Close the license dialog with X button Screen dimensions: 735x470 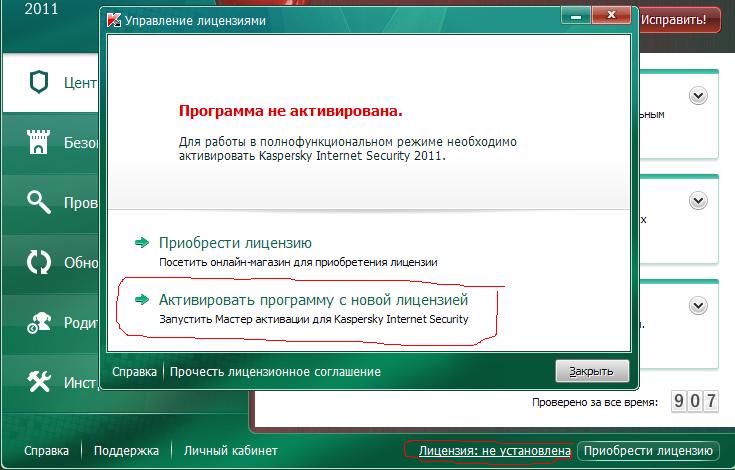pos(611,17)
